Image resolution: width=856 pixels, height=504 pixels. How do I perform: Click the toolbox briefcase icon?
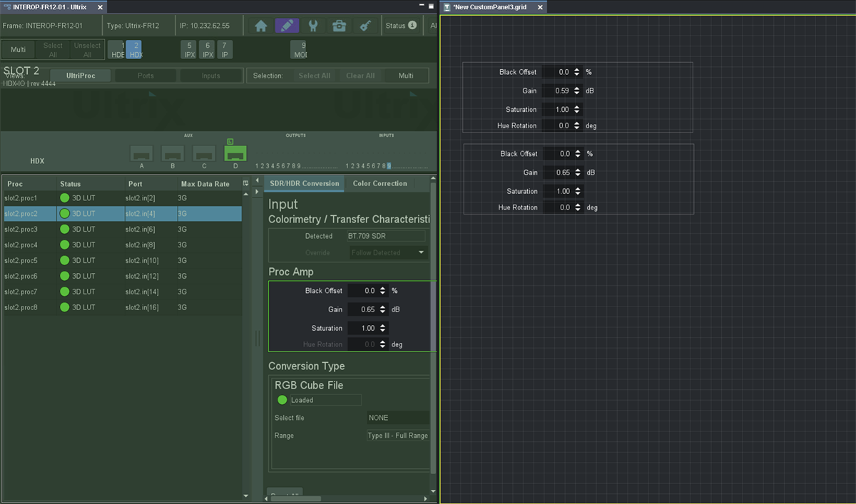click(x=340, y=26)
